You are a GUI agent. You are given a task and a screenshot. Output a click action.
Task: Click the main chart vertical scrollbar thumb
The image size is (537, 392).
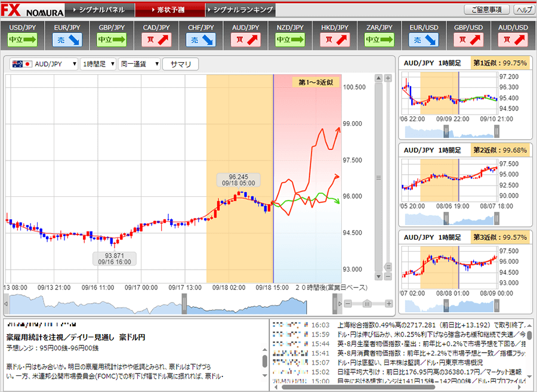(x=378, y=177)
